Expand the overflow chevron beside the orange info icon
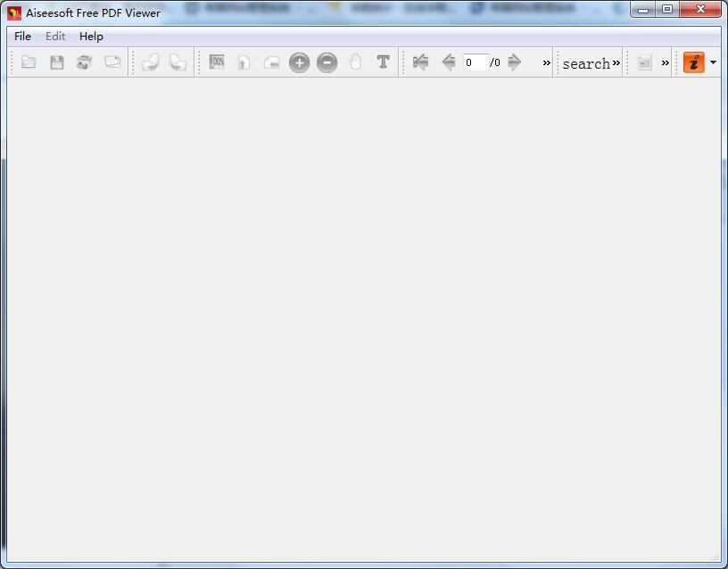 tap(666, 62)
